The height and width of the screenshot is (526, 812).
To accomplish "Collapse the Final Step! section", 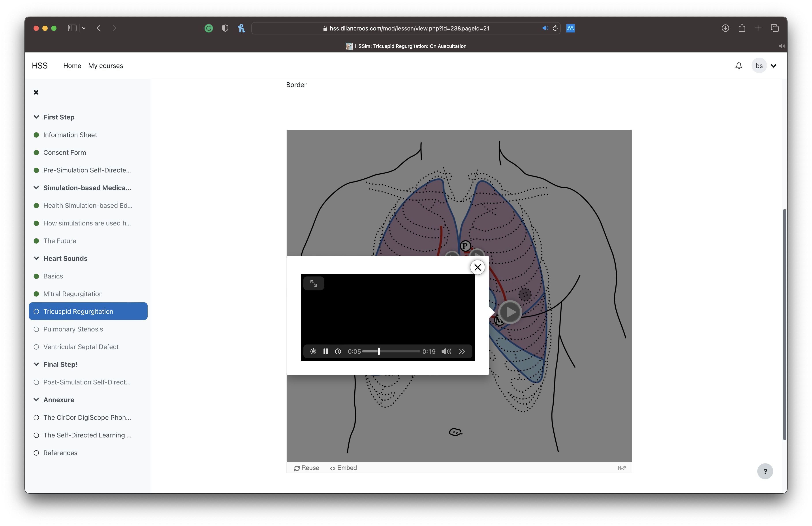I will (x=36, y=364).
